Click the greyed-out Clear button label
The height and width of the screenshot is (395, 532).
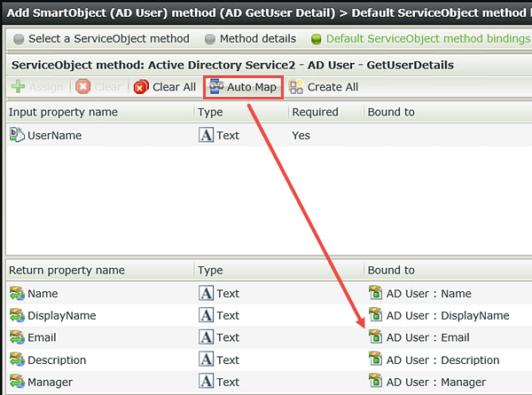tap(107, 87)
